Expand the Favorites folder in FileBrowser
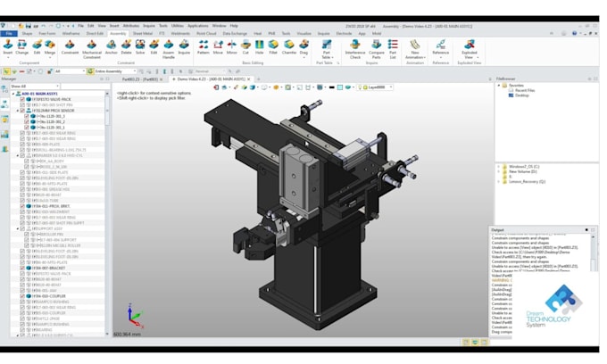This screenshot has height=364, width=607. (499, 85)
